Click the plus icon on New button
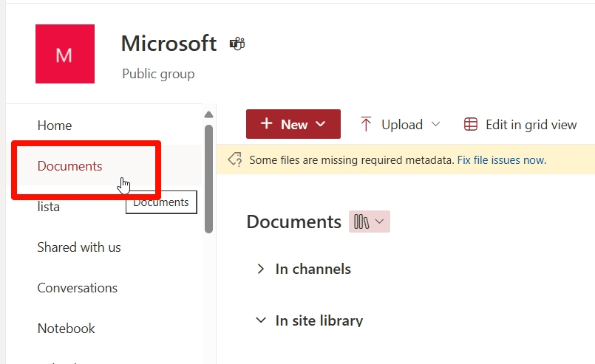595x364 pixels. point(267,123)
